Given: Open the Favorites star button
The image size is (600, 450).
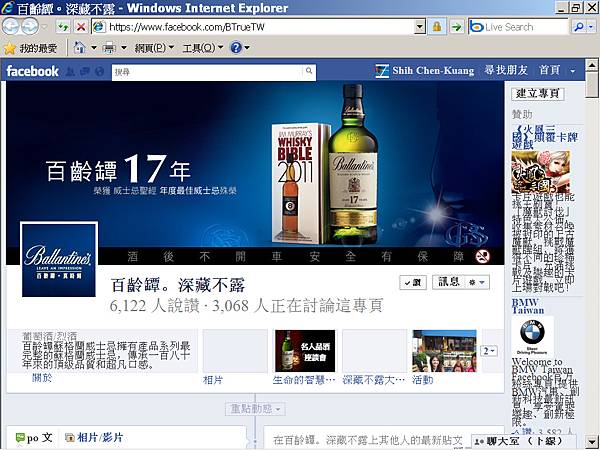Looking at the screenshot, I should (10, 48).
